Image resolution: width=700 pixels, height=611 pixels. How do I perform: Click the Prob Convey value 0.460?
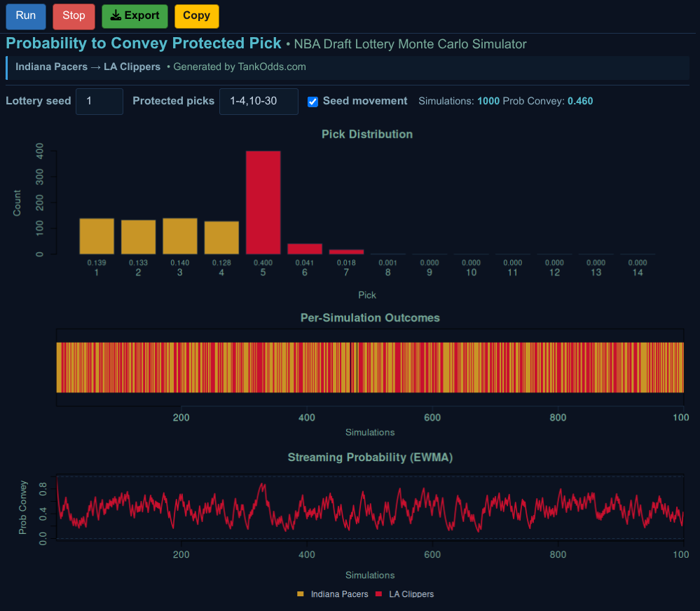579,101
